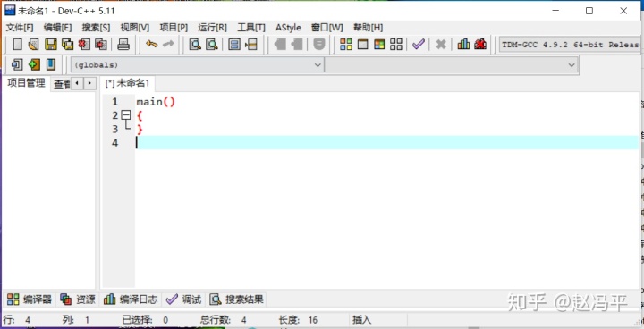The height and width of the screenshot is (329, 644).
Task: Open the 编辑[E] menu
Action: point(57,28)
